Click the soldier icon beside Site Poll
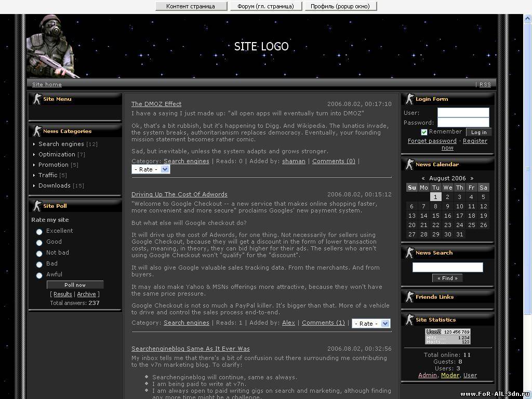 point(37,206)
